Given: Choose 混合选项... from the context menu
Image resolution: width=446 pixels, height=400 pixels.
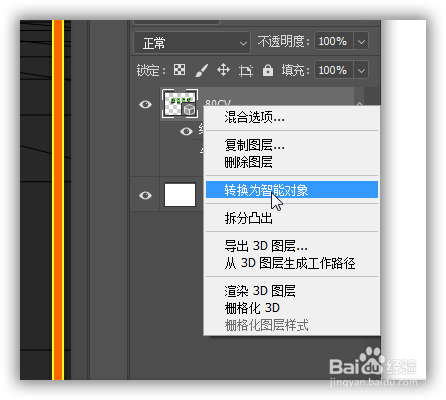Looking at the screenshot, I should [x=292, y=117].
